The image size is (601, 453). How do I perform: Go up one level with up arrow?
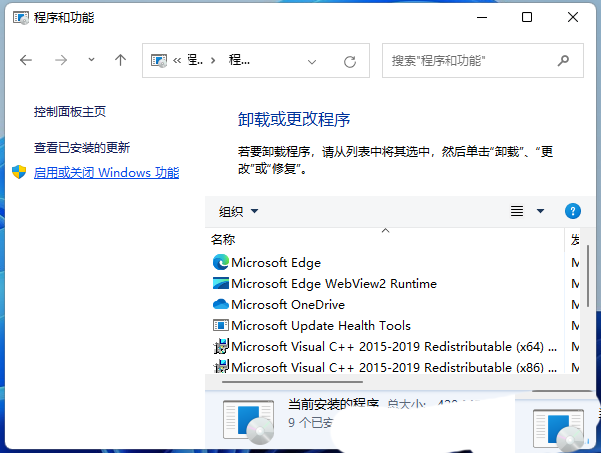120,60
